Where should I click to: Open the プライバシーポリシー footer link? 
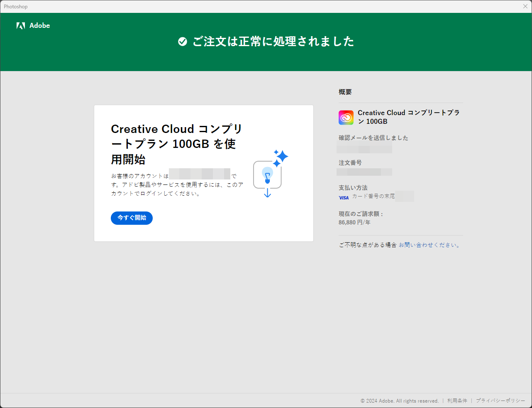click(500, 401)
